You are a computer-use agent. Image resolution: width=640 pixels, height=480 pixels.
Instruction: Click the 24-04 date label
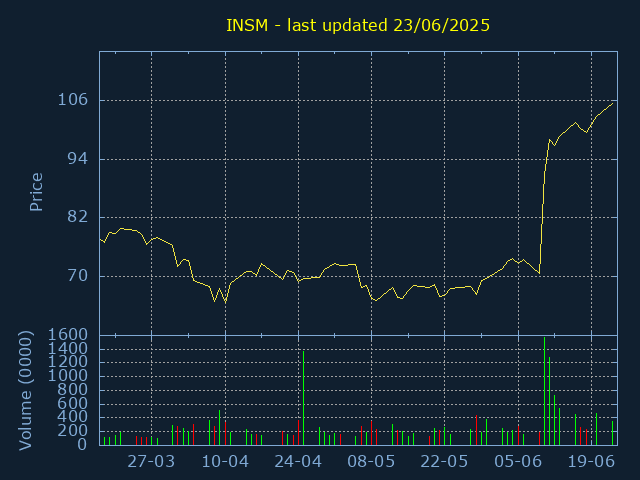pyautogui.click(x=298, y=462)
